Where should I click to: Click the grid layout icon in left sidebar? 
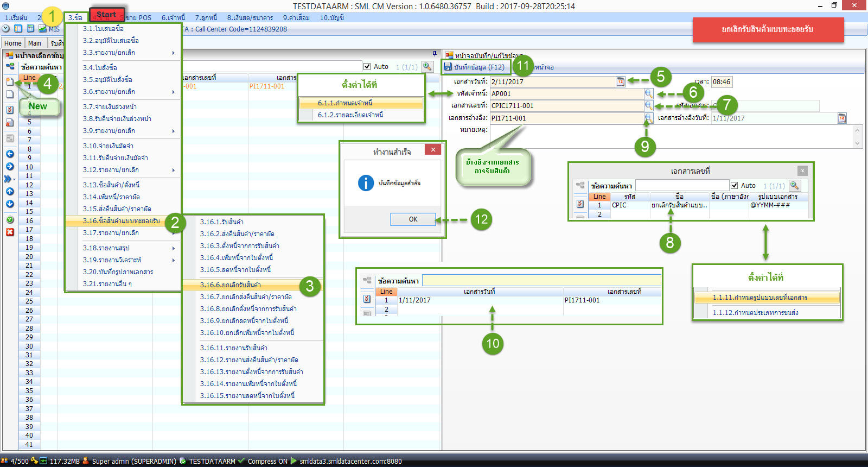pos(10,138)
